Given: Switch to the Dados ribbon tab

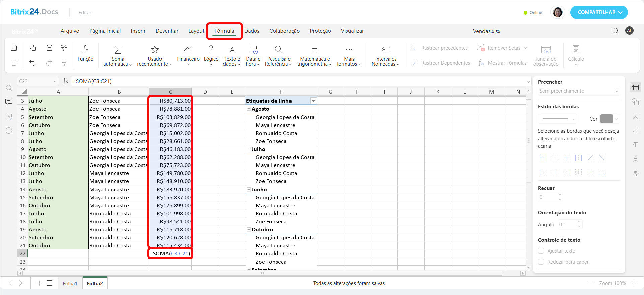Looking at the screenshot, I should coord(252,31).
